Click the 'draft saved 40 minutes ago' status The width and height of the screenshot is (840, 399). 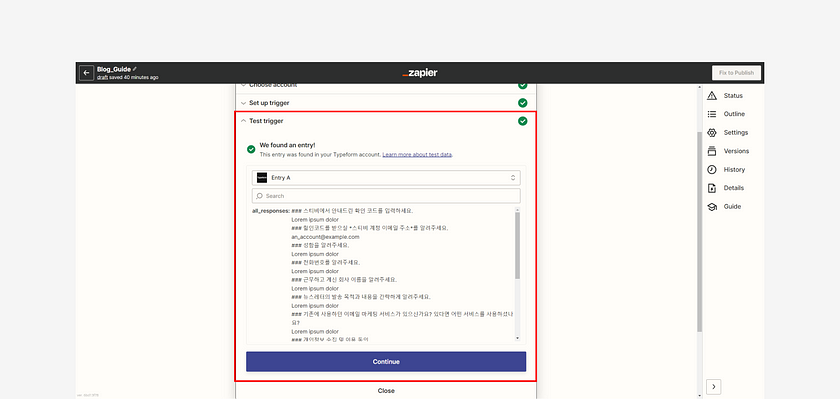pos(128,78)
